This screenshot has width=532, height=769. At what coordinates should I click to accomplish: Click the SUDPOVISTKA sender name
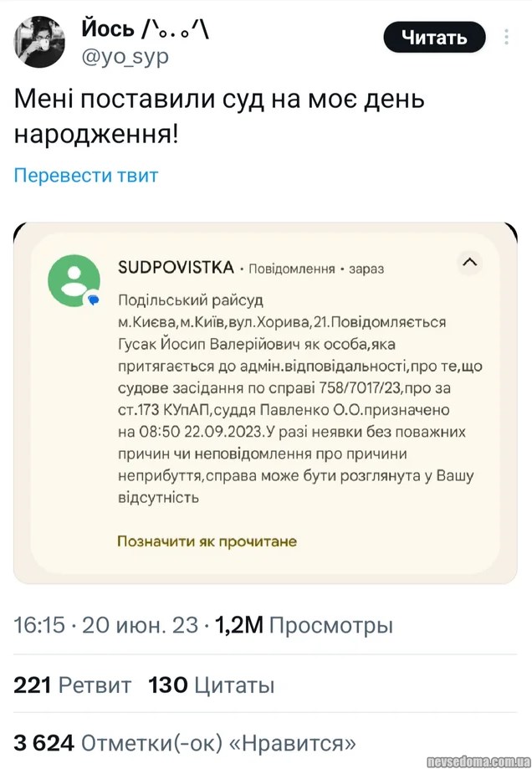tap(176, 268)
